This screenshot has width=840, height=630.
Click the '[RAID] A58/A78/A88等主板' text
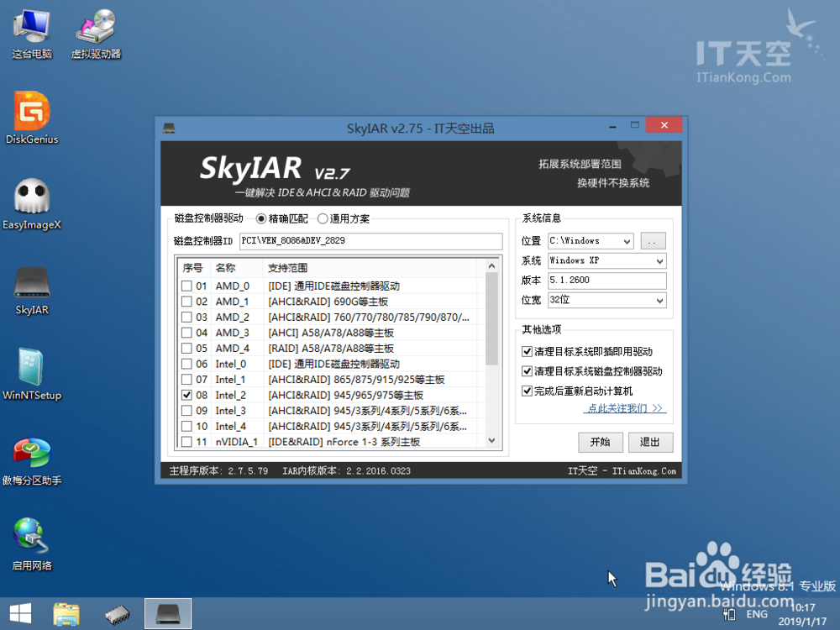[x=331, y=349]
